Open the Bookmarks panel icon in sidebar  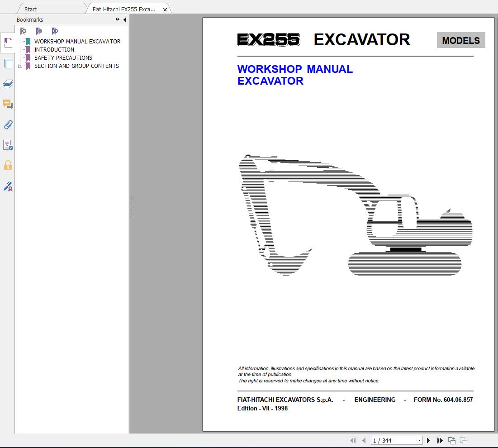[x=8, y=43]
